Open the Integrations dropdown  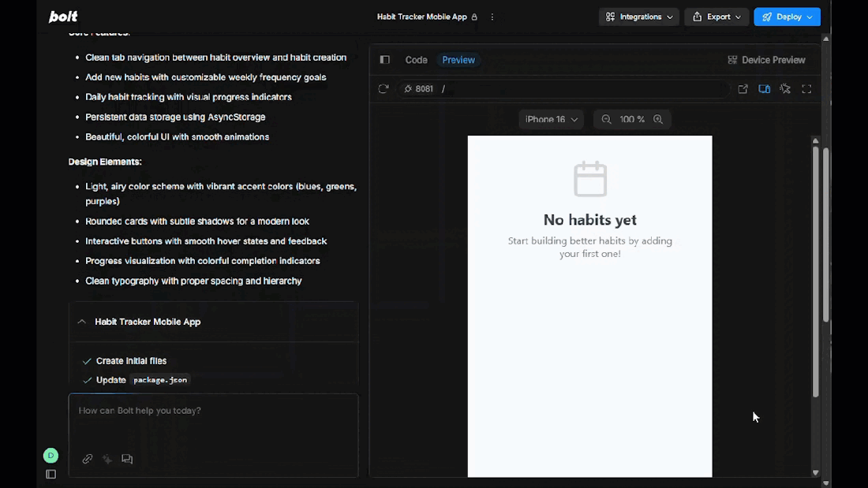[x=639, y=17]
